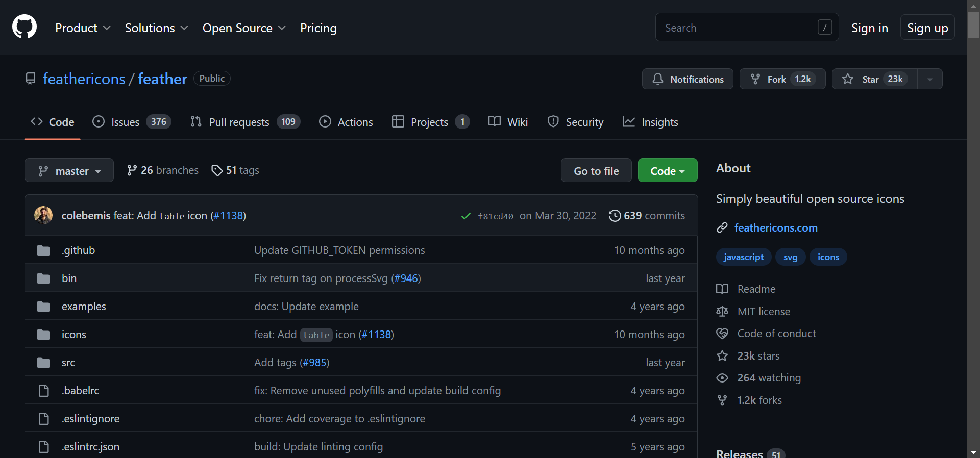
Task: Open the Releases section heading
Action: tap(739, 453)
